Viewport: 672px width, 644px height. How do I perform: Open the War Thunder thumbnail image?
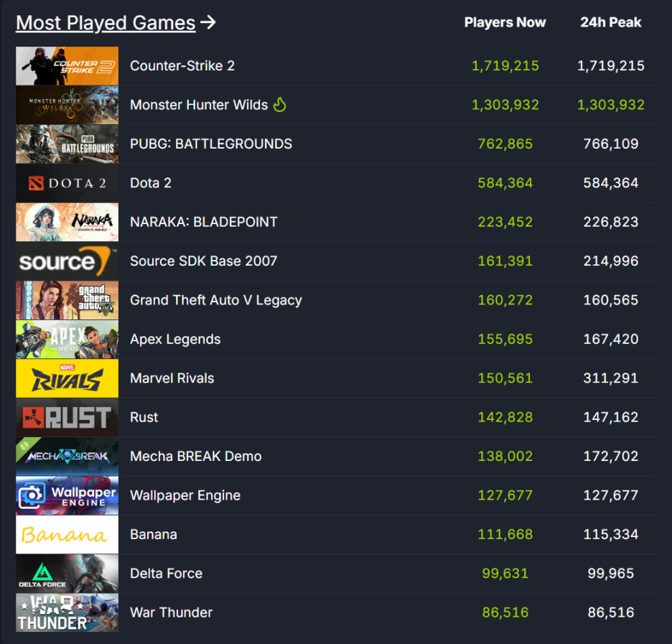pyautogui.click(x=67, y=612)
